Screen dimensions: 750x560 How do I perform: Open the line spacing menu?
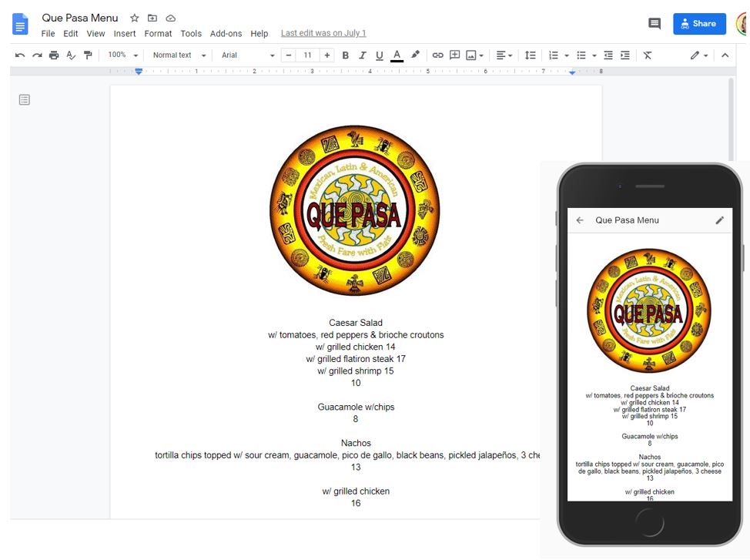tap(530, 55)
